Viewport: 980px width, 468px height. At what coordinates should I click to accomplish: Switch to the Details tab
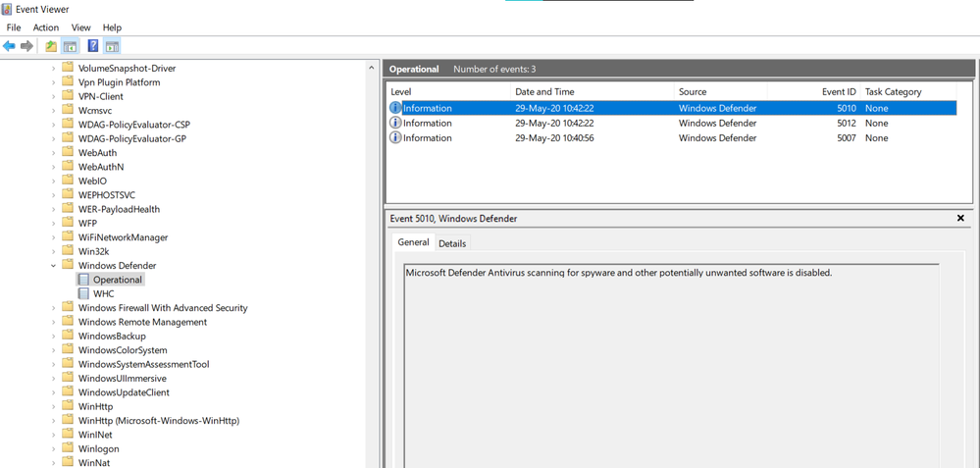[x=452, y=243]
